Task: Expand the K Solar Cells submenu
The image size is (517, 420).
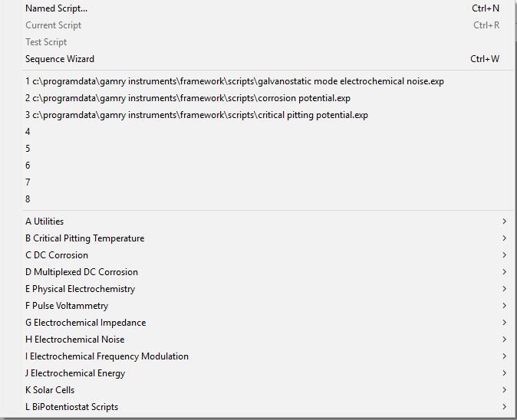Action: (50, 390)
